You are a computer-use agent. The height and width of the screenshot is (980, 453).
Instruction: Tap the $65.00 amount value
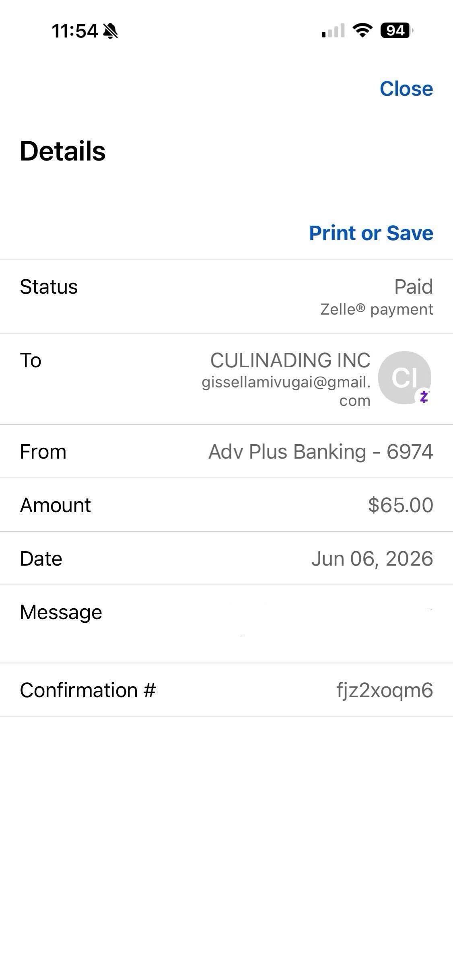point(400,505)
